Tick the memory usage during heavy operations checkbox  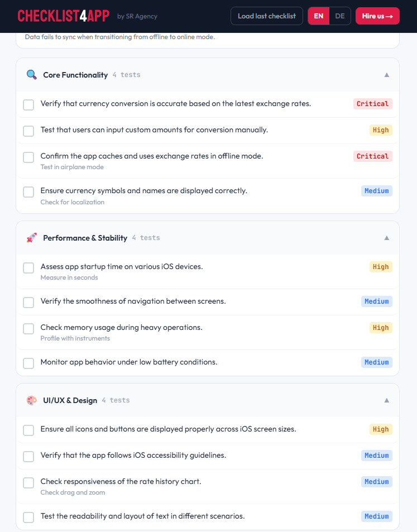(x=28, y=328)
